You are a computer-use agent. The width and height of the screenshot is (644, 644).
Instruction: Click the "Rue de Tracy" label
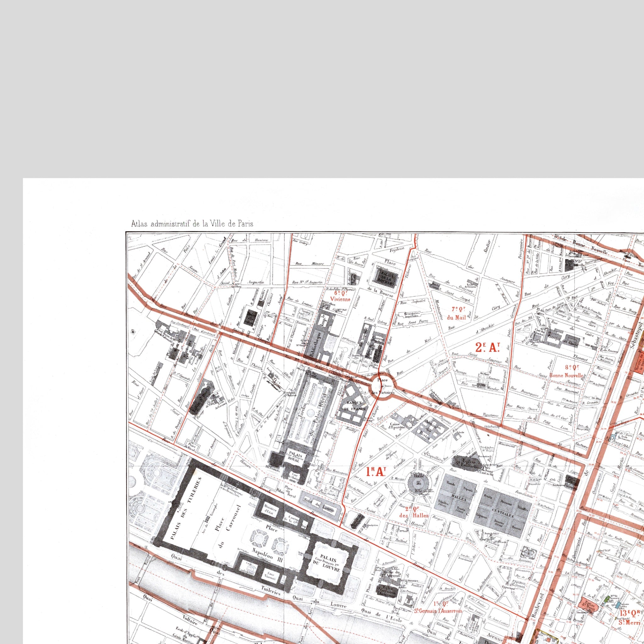point(626,309)
